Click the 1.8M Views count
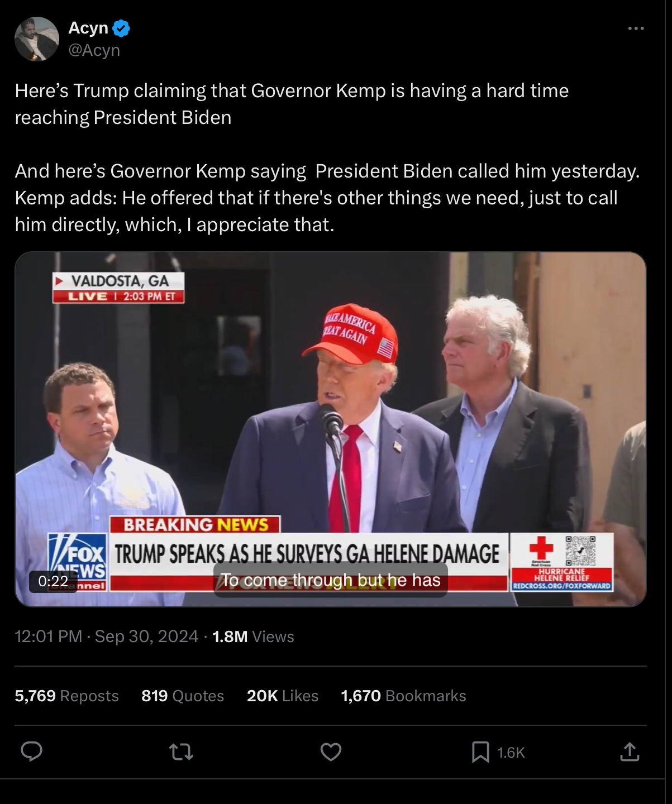Viewport: 672px width, 804px height. click(x=253, y=636)
